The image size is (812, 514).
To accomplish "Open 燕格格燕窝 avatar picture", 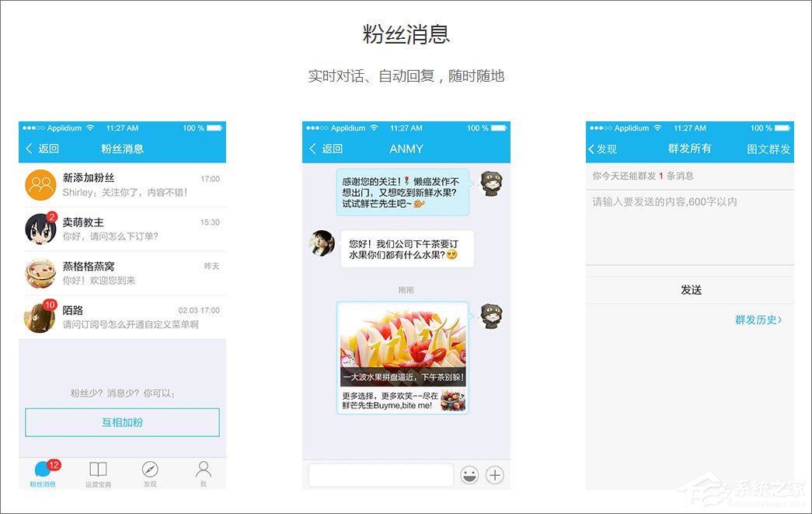I will click(x=40, y=273).
